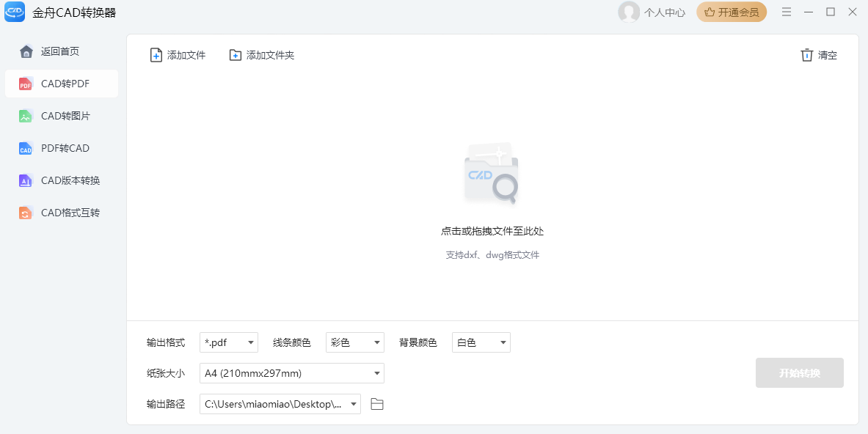
Task: Browse output folder via folder icon
Action: pos(377,404)
